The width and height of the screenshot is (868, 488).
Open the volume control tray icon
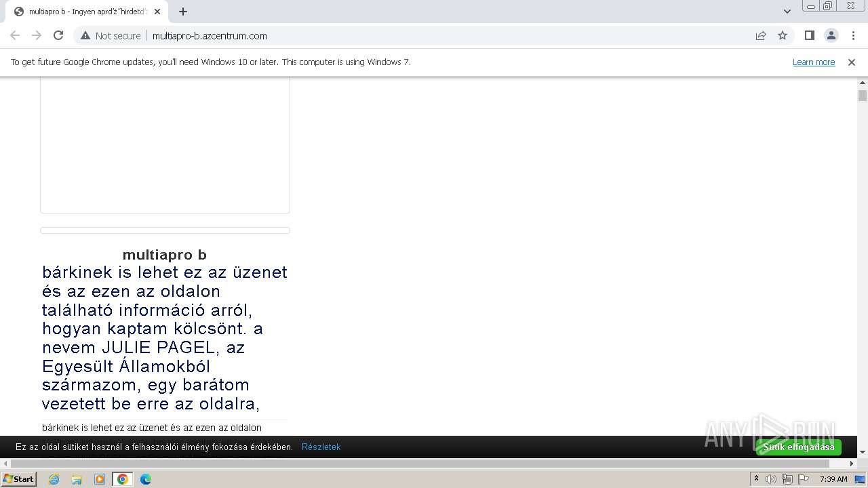click(x=771, y=479)
